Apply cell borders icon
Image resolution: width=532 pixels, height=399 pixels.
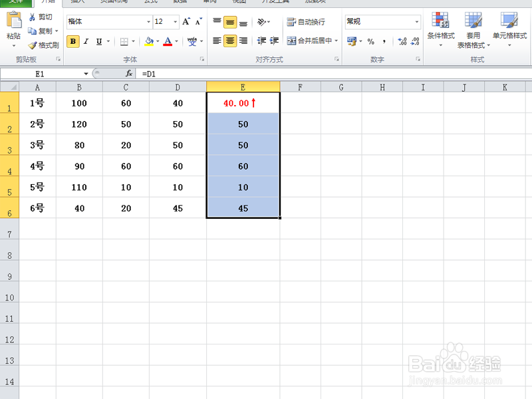pos(124,41)
